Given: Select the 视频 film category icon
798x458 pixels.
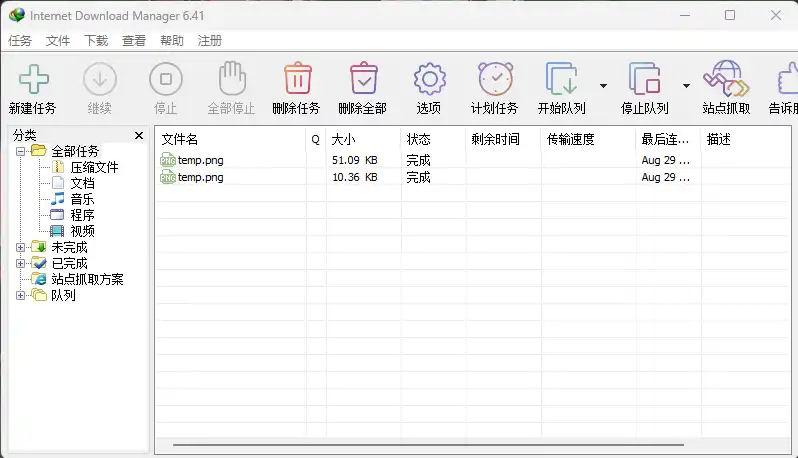Looking at the screenshot, I should 57,231.
